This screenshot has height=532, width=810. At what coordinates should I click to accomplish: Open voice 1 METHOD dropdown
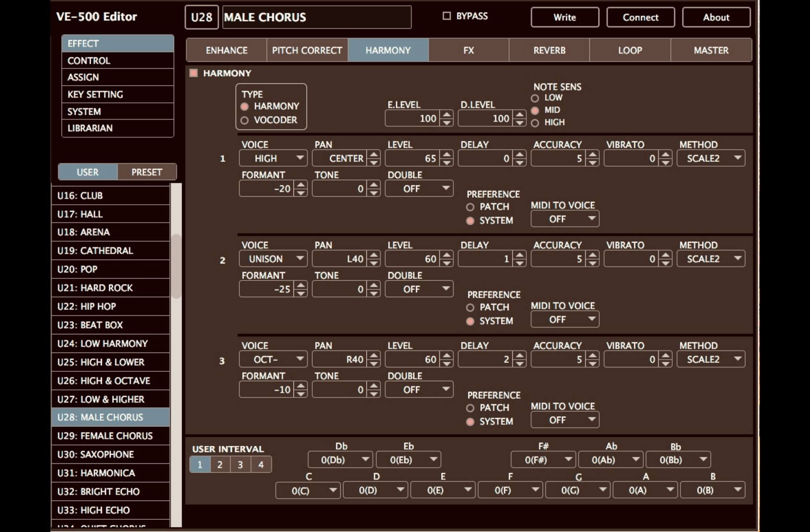tap(711, 158)
